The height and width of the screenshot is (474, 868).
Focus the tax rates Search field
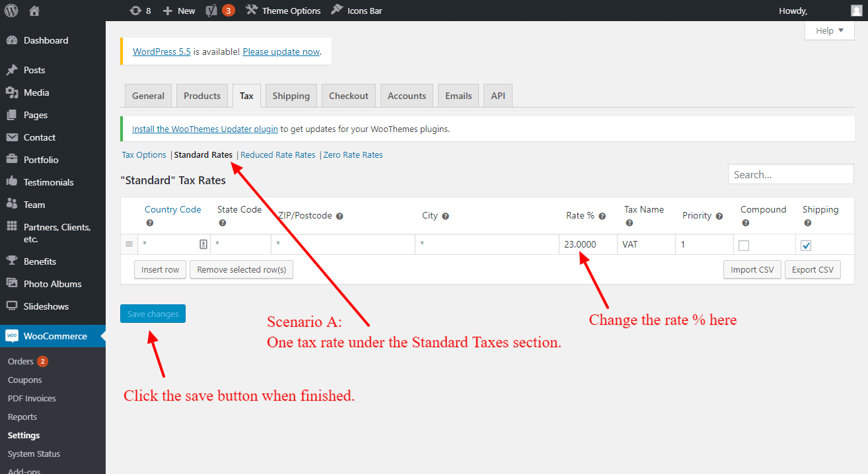[x=791, y=174]
